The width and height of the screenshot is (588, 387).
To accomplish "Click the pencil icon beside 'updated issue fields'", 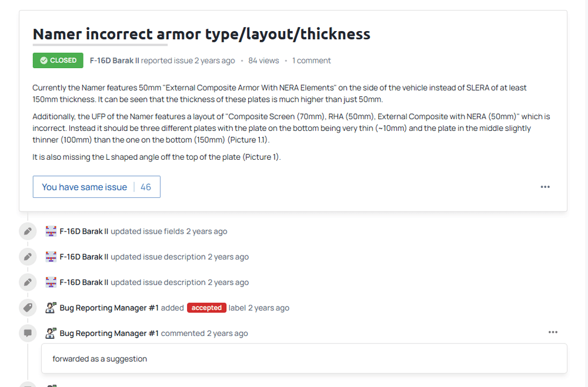I will click(x=28, y=231).
